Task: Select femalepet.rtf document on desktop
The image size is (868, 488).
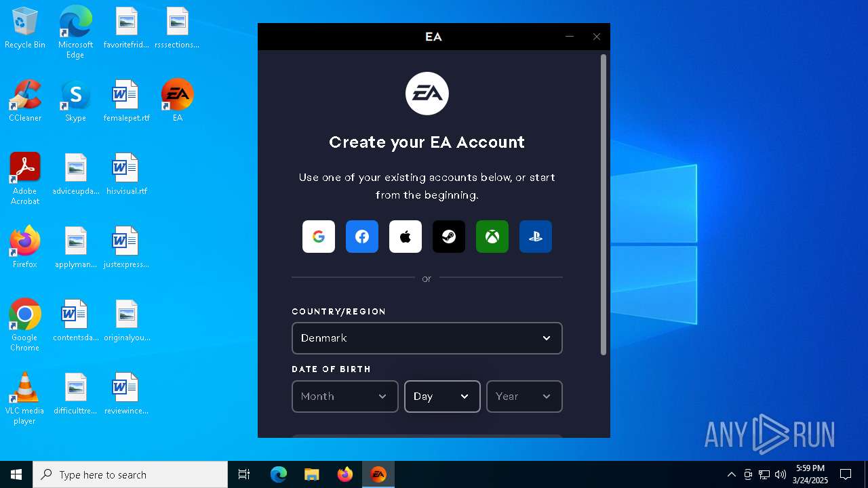Action: click(126, 101)
